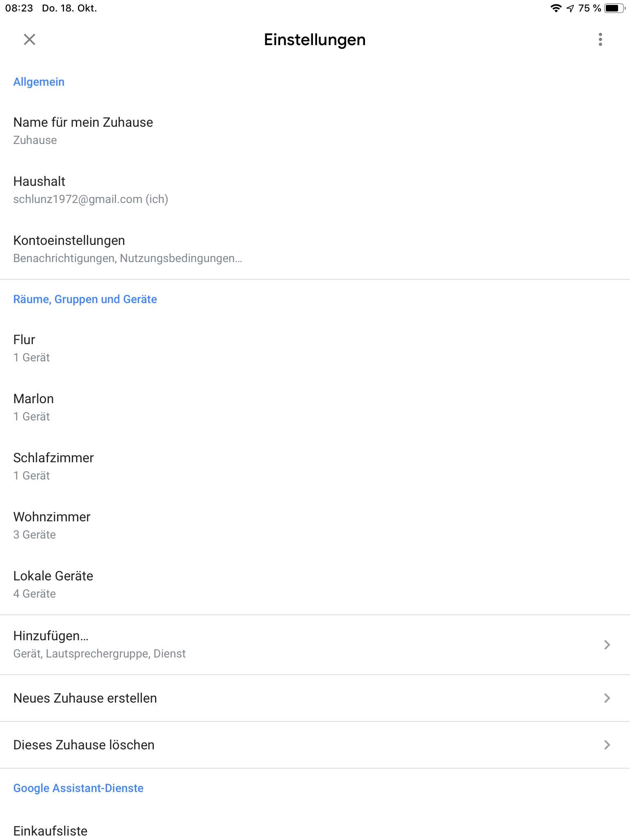Tap the Hinzufügen… row label

point(51,636)
